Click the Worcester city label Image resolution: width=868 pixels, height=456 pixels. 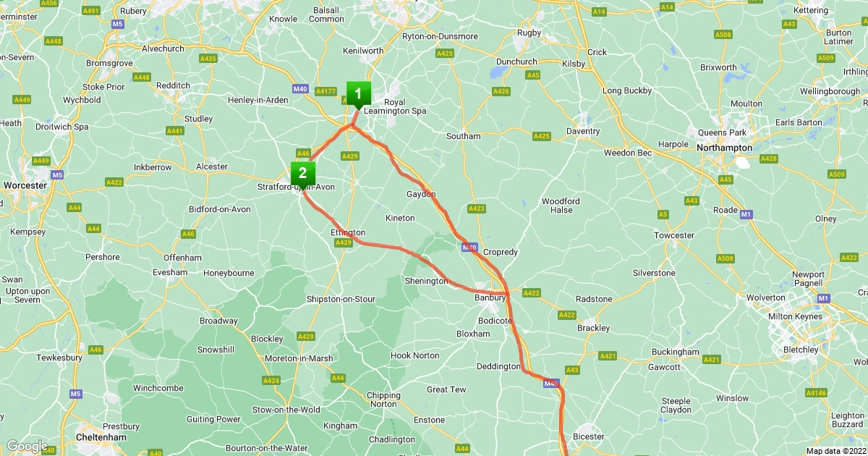(25, 185)
